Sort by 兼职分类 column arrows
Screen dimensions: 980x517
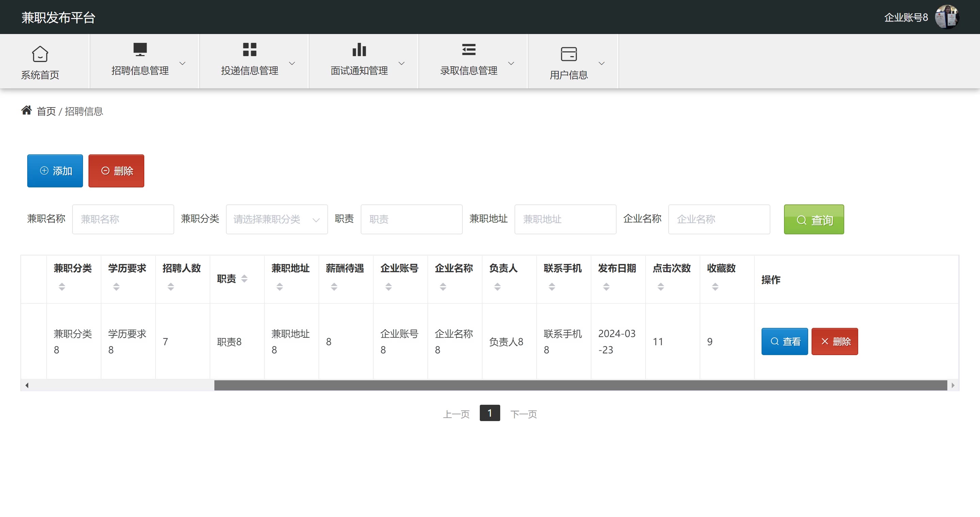(x=62, y=287)
